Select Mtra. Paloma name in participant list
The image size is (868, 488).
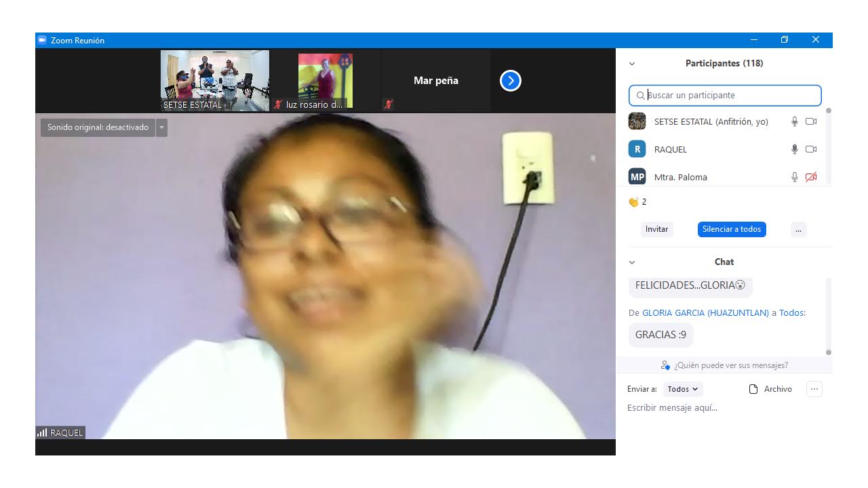pyautogui.click(x=681, y=177)
